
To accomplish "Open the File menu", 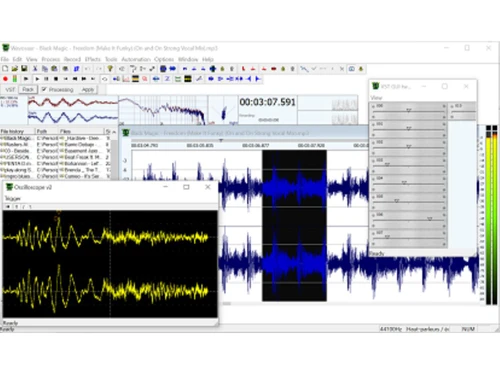I will 5,59.
